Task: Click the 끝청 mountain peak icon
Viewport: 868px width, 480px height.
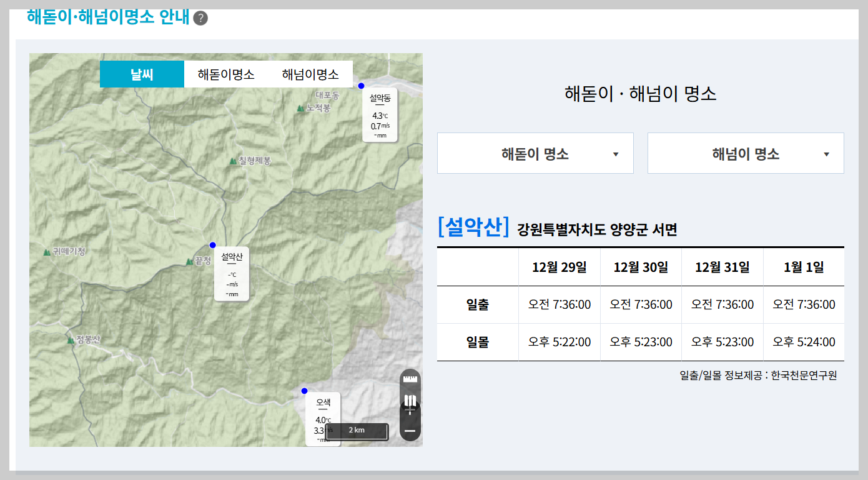Action: pos(190,261)
